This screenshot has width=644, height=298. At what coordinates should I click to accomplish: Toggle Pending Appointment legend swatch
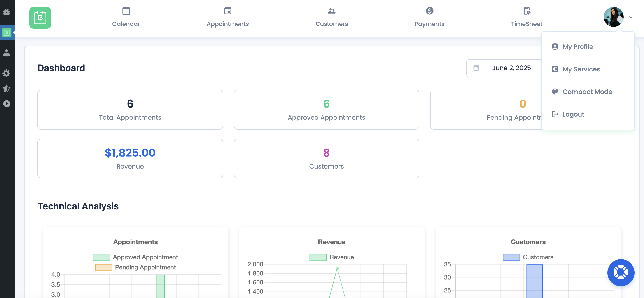(x=103, y=267)
